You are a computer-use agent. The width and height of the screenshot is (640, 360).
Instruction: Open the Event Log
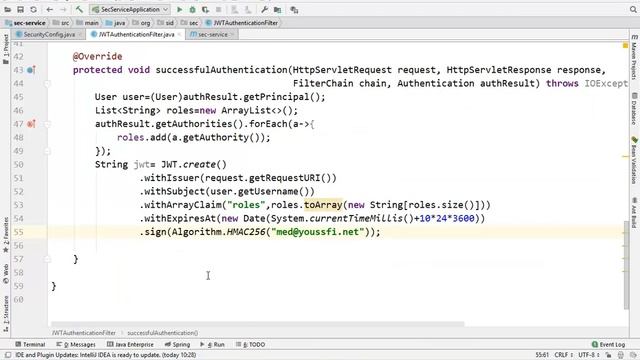(608, 344)
